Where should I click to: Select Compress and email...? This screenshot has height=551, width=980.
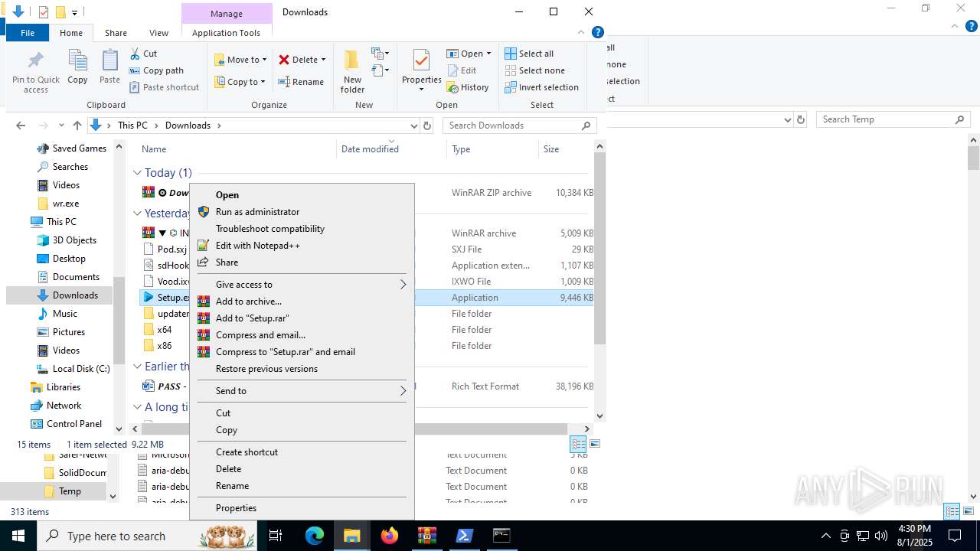(x=302, y=335)
